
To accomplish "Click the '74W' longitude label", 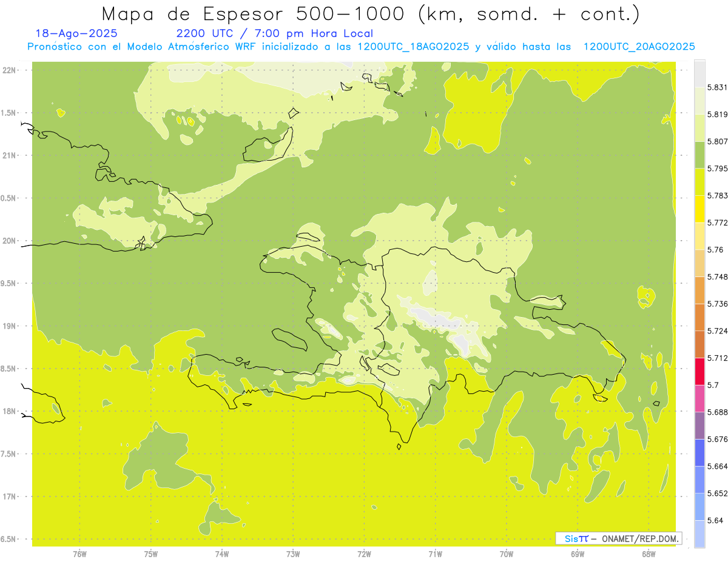I will 221,554.
